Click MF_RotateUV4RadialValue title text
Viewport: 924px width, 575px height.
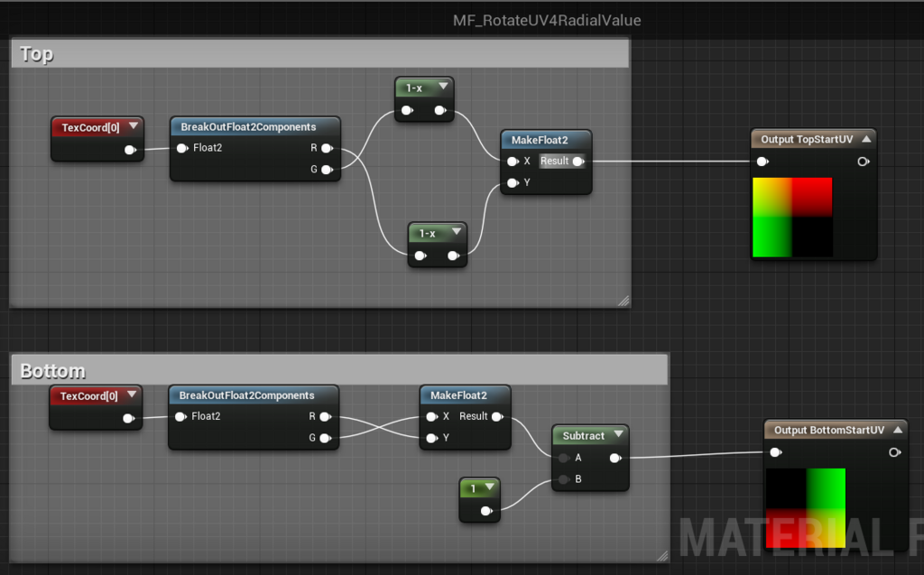(x=547, y=21)
